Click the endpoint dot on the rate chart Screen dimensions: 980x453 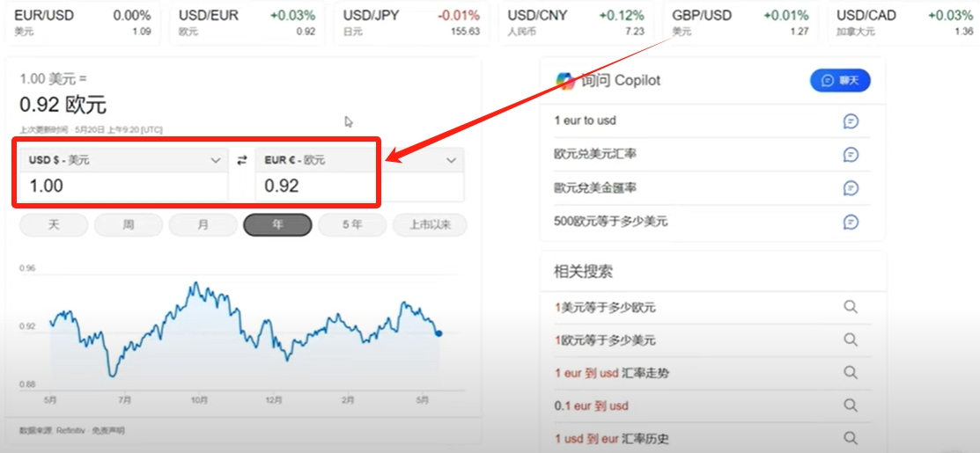(438, 333)
